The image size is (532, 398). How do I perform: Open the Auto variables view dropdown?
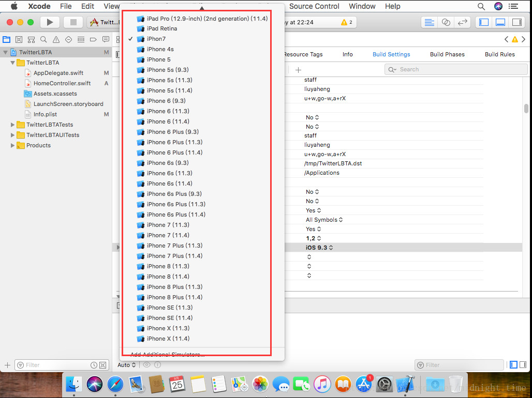[127, 365]
